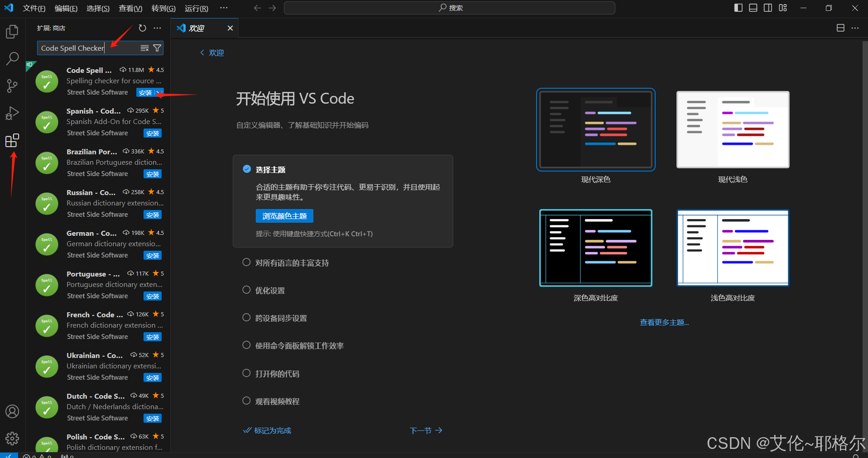Open the Run and Debug view
The image size is (868, 458).
click(12, 113)
